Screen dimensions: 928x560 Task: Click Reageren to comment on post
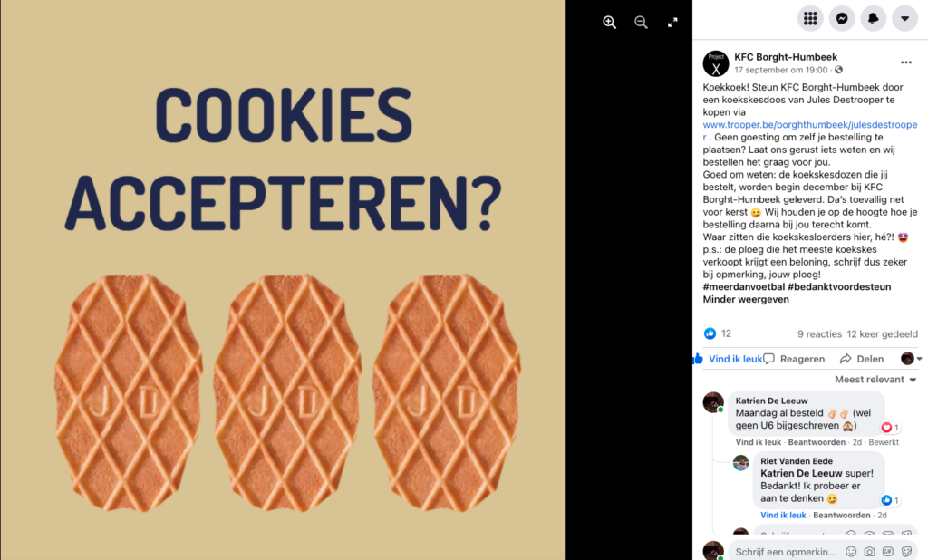coord(794,359)
